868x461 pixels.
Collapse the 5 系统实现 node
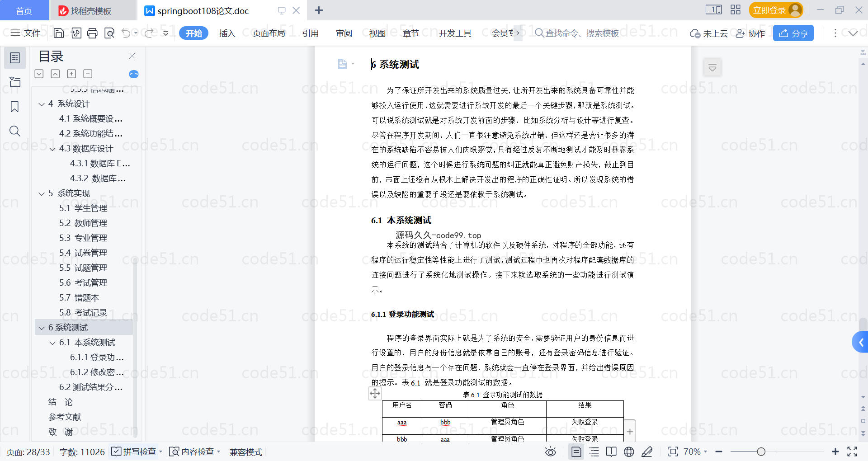[x=42, y=194]
